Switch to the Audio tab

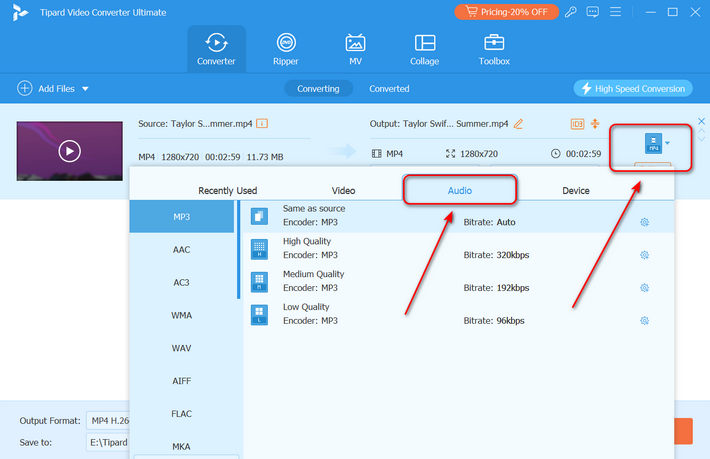point(459,190)
